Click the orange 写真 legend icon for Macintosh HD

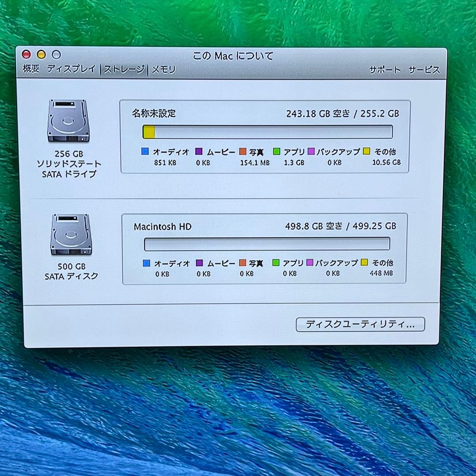coord(242,263)
